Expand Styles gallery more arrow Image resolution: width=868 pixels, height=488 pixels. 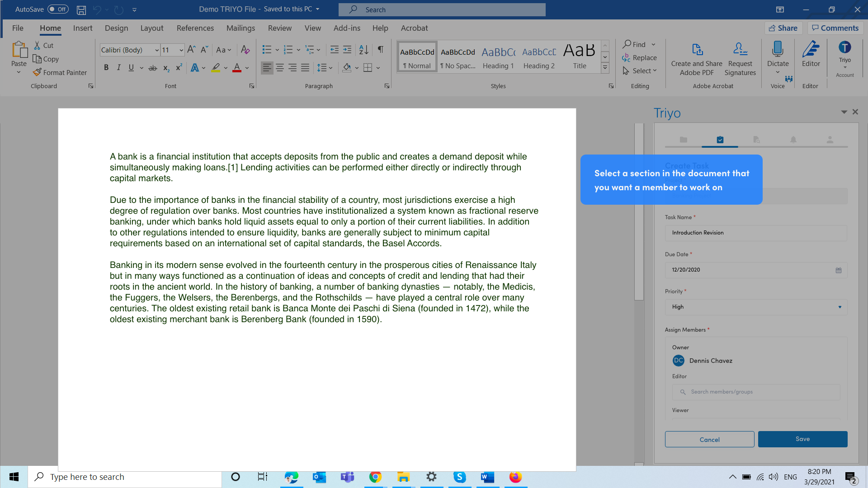pyautogui.click(x=605, y=68)
